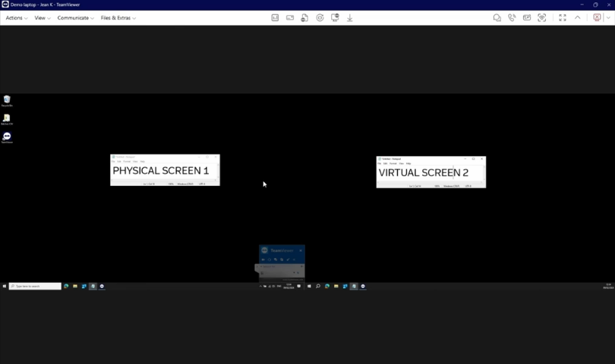This screenshot has height=364, width=615.
Task: Select the Recycle Bin desktop icon
Action: [x=7, y=101]
